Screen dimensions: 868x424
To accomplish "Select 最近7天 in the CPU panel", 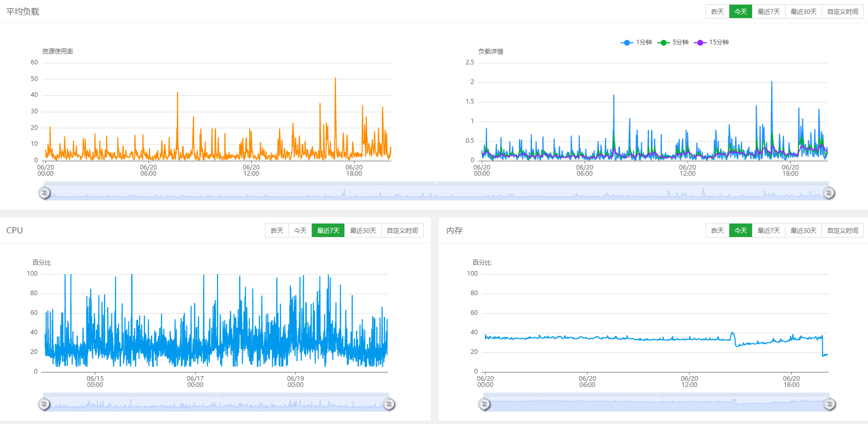I will click(328, 230).
